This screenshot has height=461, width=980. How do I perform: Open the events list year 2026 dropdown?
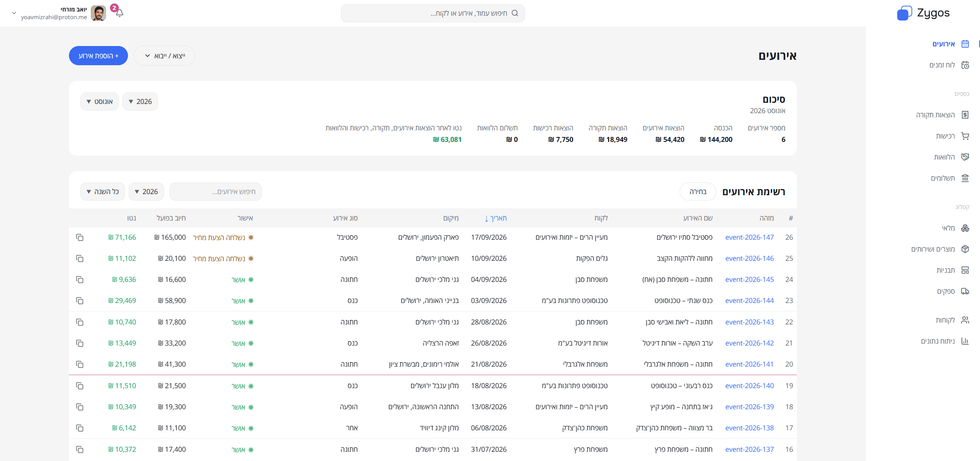coord(146,191)
